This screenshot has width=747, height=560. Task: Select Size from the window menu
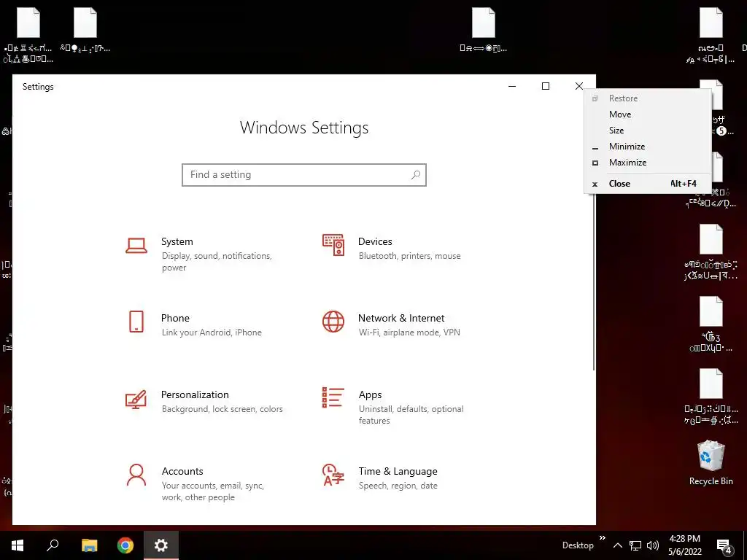[x=648, y=131]
